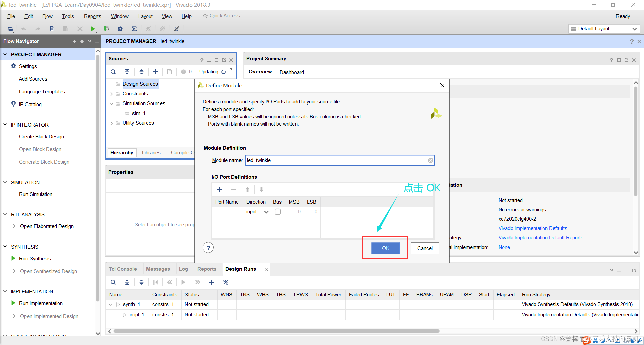
Task: Move port up with arrow icon
Action: [247, 190]
